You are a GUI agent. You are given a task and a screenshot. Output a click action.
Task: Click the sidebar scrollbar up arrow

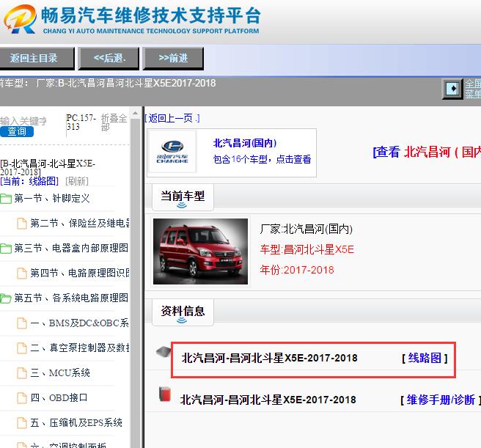pyautogui.click(x=135, y=113)
